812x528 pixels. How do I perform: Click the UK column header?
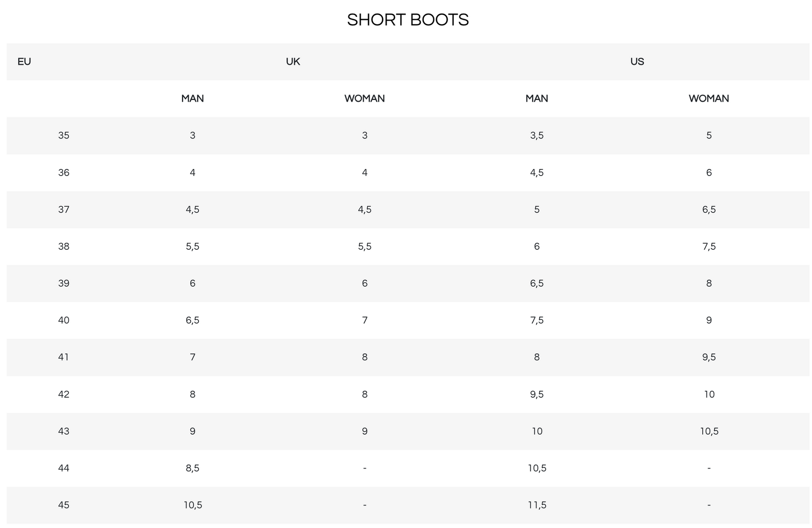[x=293, y=62]
